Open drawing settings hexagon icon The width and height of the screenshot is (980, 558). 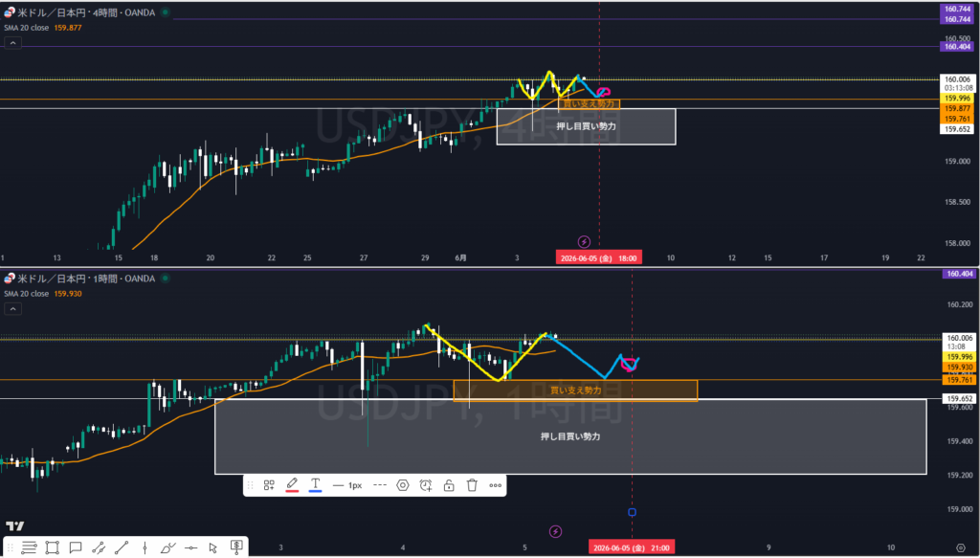click(x=403, y=485)
